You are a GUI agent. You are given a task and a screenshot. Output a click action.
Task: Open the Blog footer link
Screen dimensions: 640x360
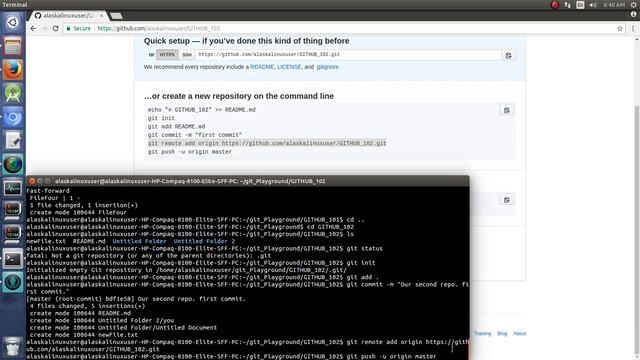coord(502,333)
